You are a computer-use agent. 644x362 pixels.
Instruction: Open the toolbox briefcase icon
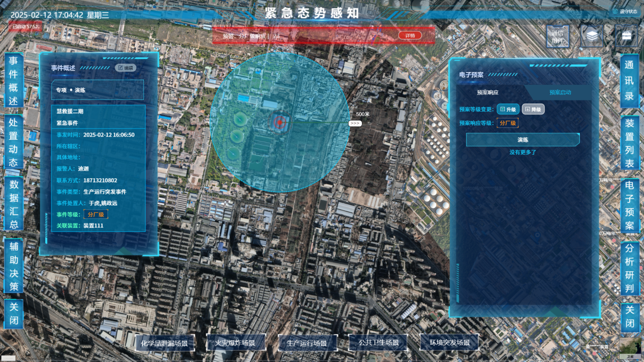(x=626, y=36)
